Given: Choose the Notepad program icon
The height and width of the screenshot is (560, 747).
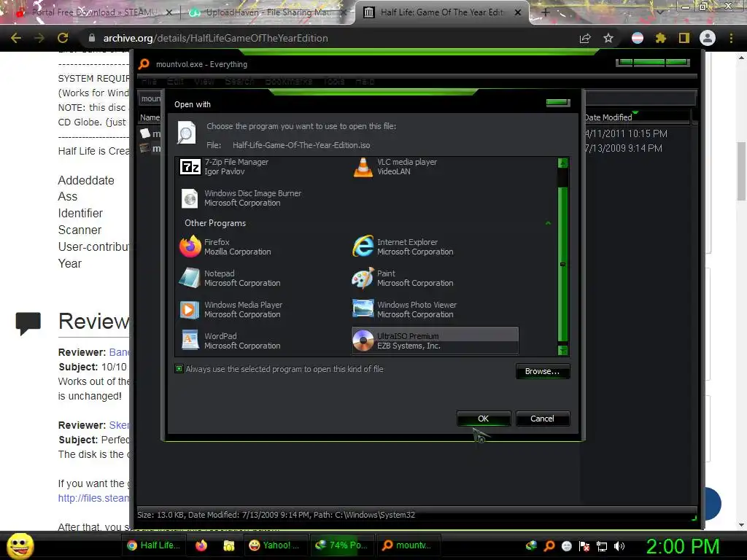Looking at the screenshot, I should coord(190,278).
